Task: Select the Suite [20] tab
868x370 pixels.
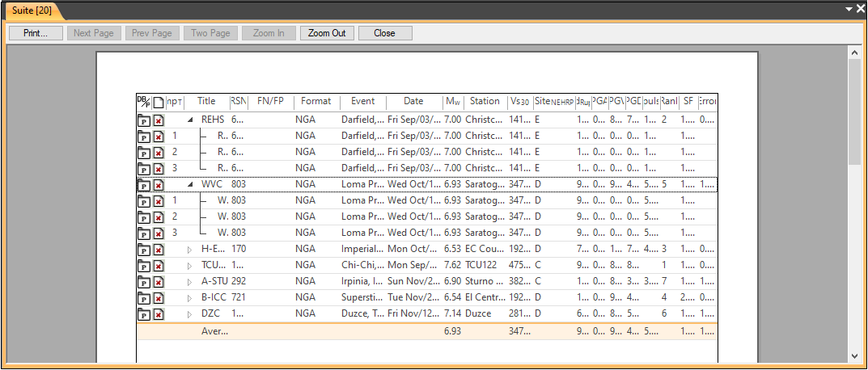Action: click(32, 11)
